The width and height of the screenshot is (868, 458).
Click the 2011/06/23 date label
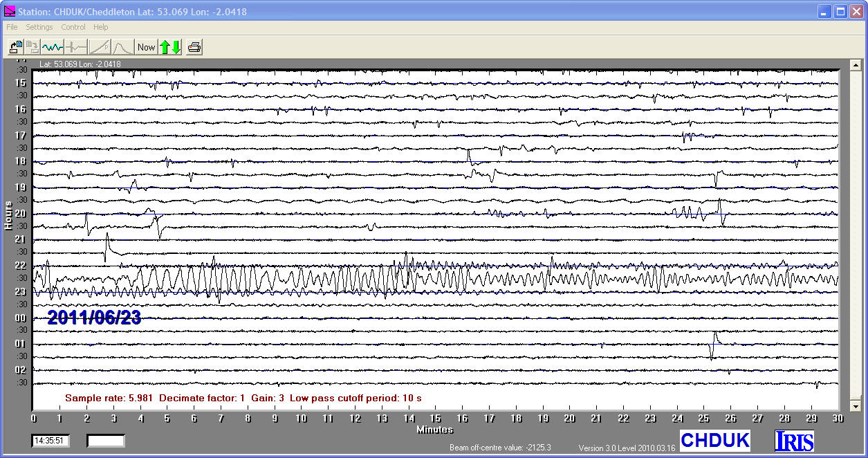[94, 318]
